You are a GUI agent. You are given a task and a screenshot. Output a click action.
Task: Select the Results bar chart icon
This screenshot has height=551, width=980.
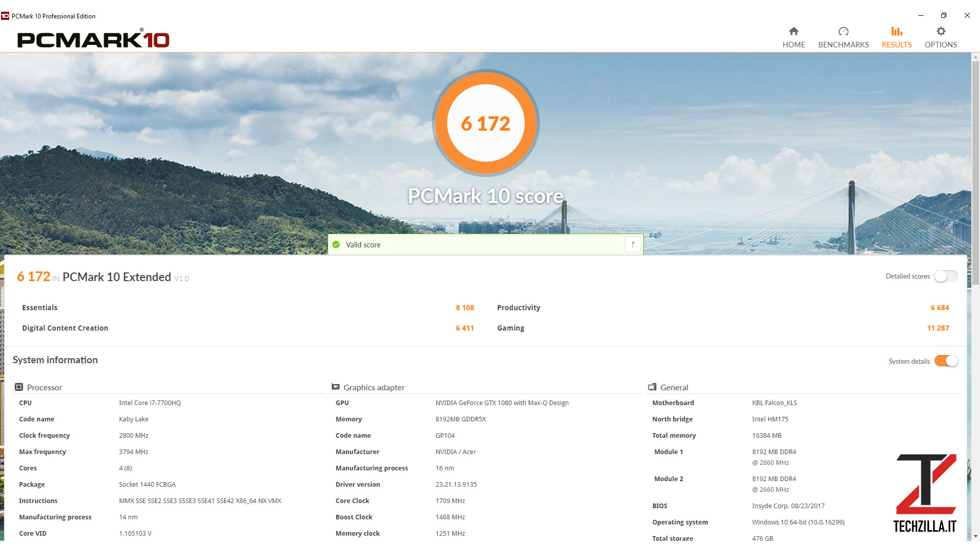click(x=896, y=31)
